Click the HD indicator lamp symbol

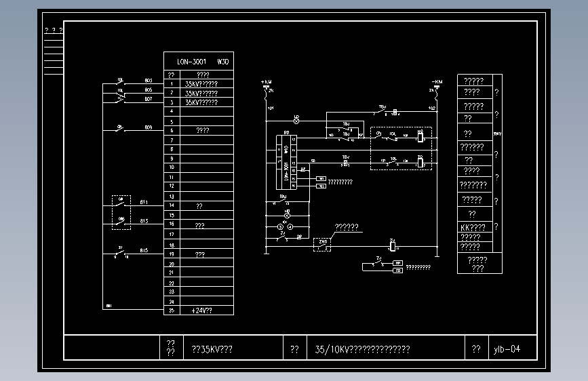point(288,216)
